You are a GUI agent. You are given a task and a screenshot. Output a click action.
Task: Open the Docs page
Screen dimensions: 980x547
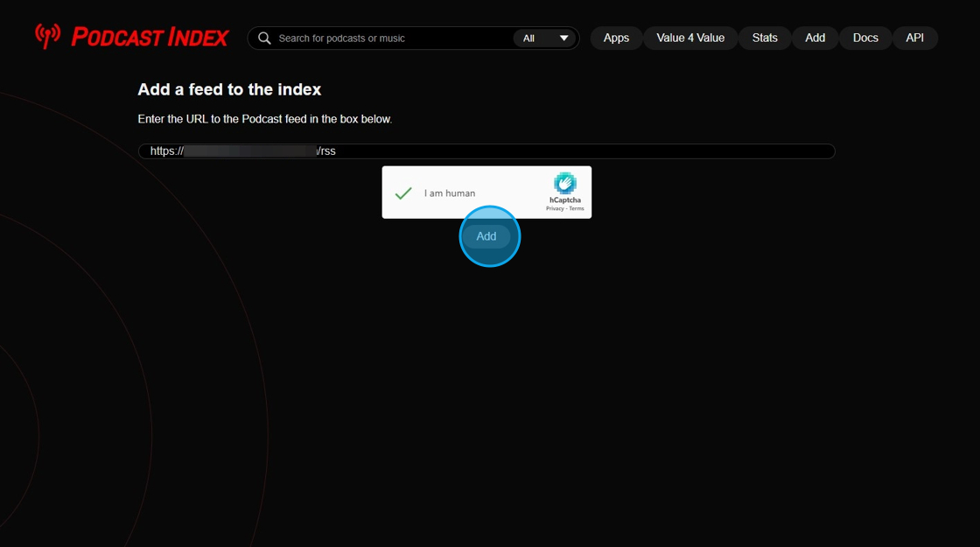click(865, 39)
